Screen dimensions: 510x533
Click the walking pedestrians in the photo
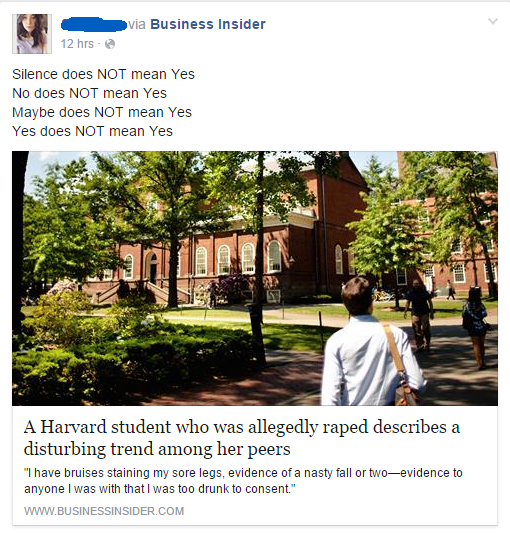point(445,323)
